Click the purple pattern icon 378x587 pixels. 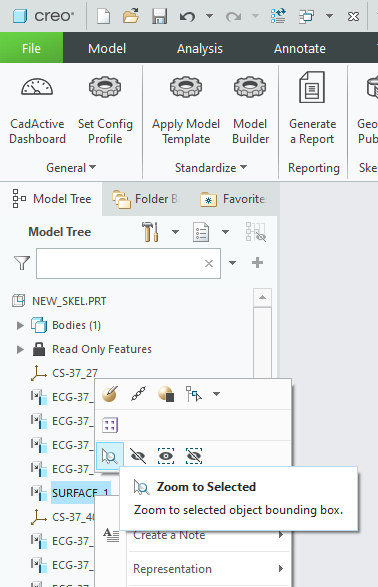click(x=110, y=425)
